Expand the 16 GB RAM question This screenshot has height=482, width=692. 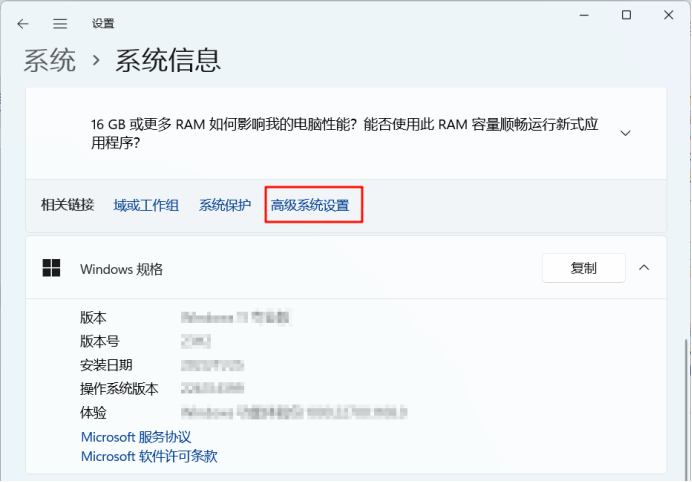click(x=625, y=133)
